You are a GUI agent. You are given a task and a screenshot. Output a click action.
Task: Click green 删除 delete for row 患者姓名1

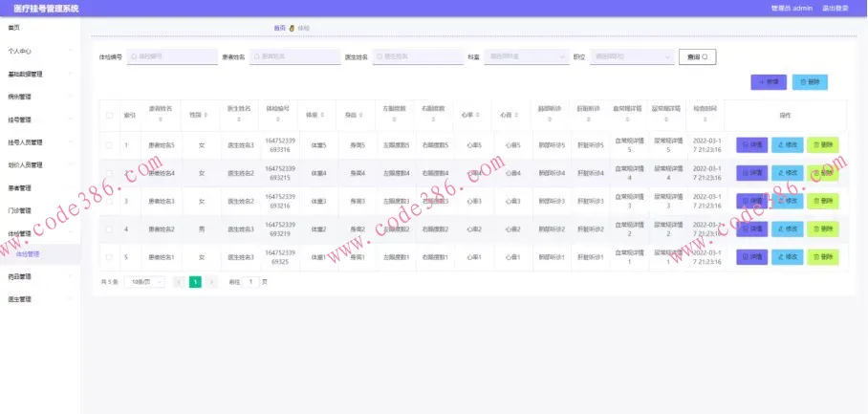(x=823, y=257)
